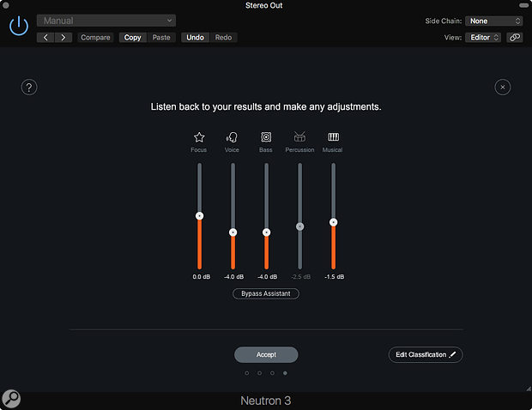Click the Percussion slider handle

pos(300,226)
